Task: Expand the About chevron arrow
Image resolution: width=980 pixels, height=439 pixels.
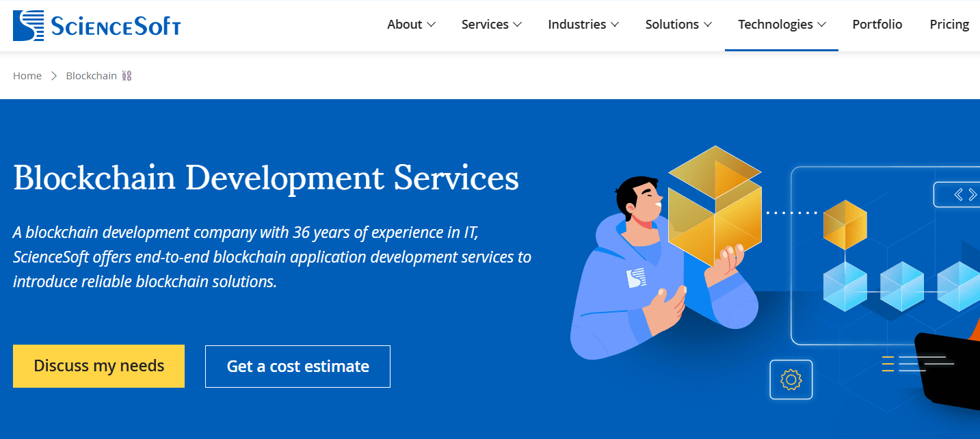Action: pos(431,25)
